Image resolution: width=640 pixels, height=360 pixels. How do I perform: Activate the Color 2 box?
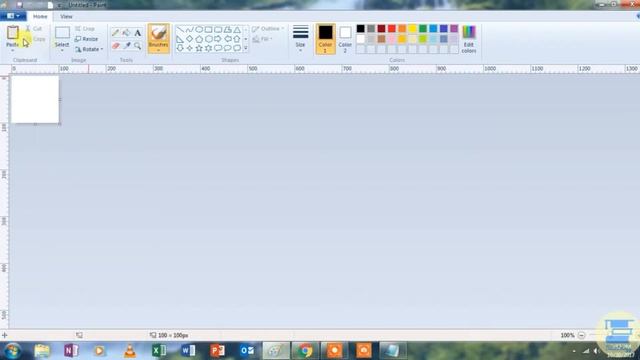coord(345,39)
